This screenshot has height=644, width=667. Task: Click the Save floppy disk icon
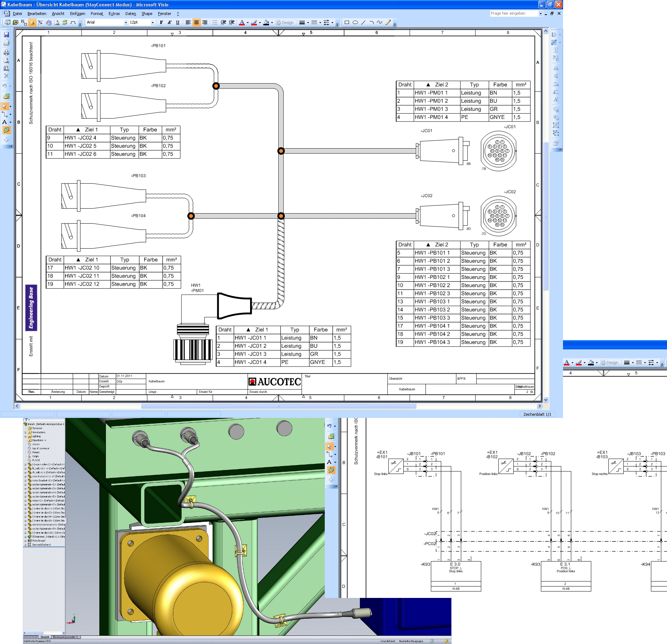6,35
